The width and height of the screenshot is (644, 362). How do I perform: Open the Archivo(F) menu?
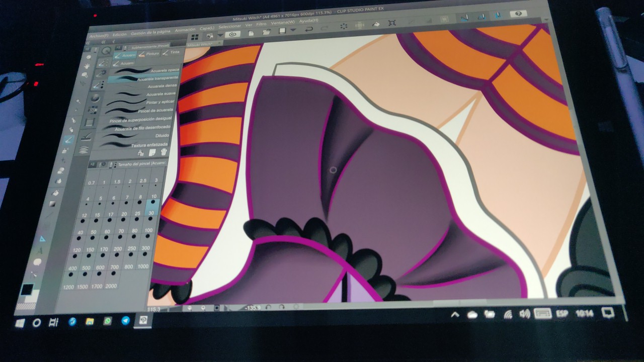(99, 36)
